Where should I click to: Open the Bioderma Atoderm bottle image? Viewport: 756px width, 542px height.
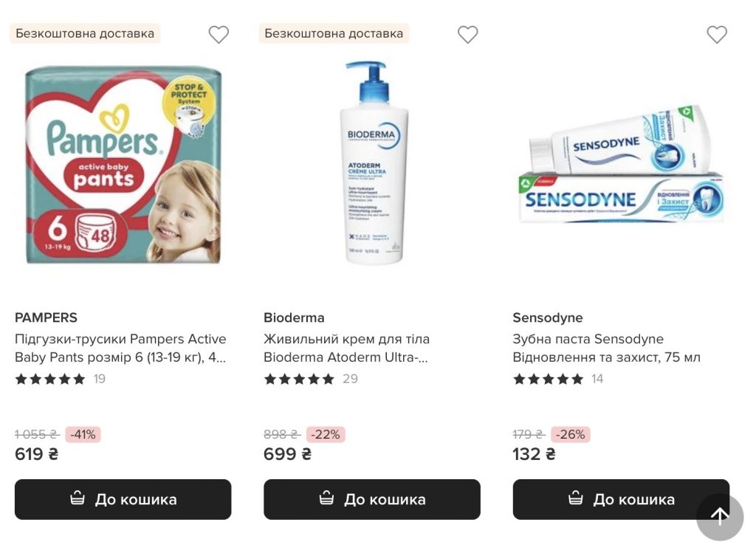coord(372,163)
